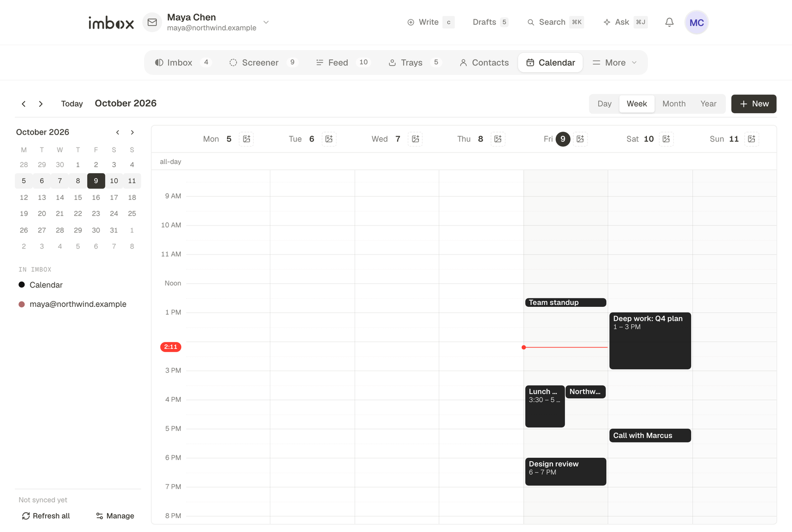Open the Feed tab
The height and width of the screenshot is (532, 792).
click(343, 63)
